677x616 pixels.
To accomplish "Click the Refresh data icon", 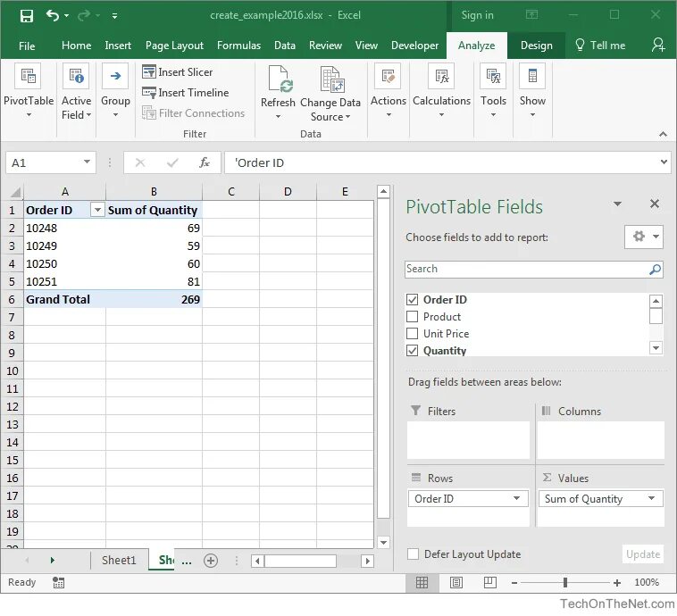I will tap(278, 79).
